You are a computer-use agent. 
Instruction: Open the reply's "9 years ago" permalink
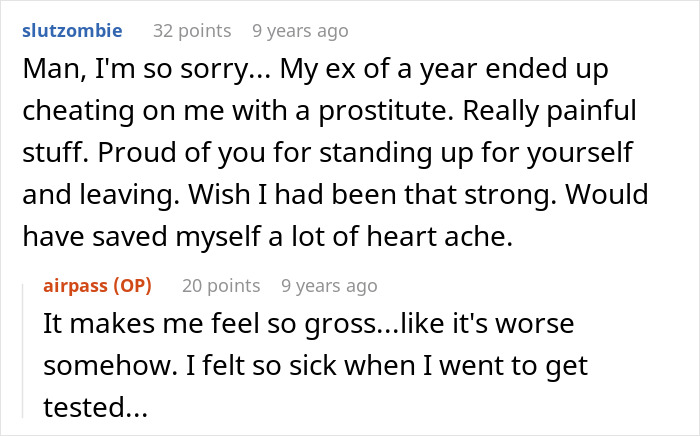pyautogui.click(x=329, y=286)
